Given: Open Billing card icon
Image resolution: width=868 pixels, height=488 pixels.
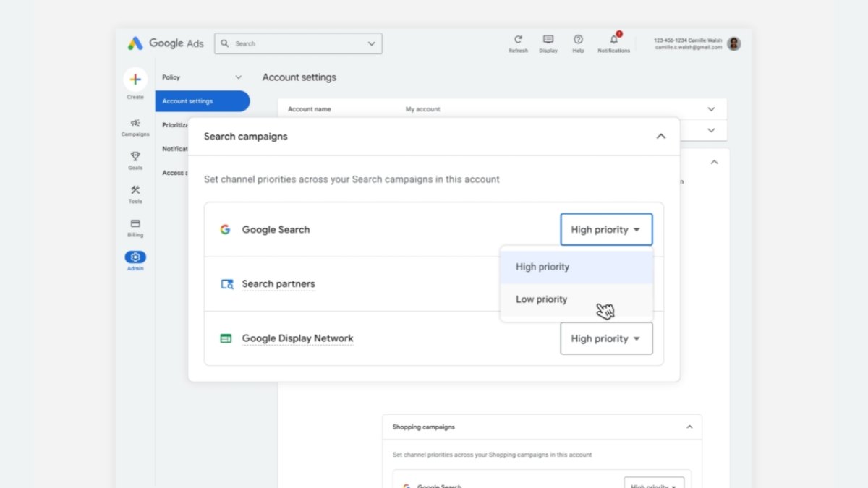Looking at the screenshot, I should click(x=135, y=223).
